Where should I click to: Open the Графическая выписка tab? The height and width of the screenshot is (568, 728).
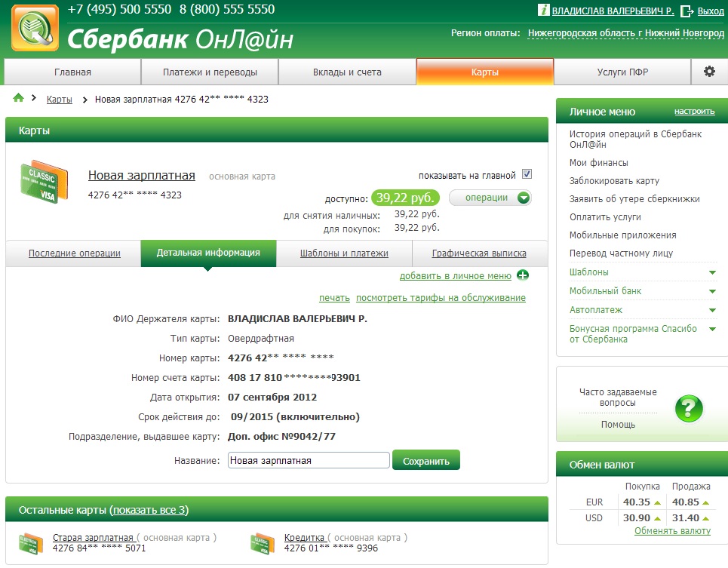tap(479, 253)
